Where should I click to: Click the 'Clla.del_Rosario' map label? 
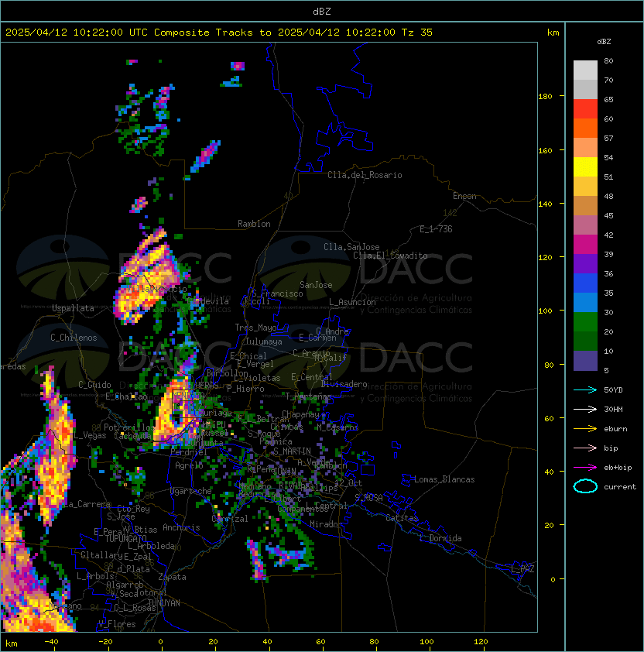(365, 175)
